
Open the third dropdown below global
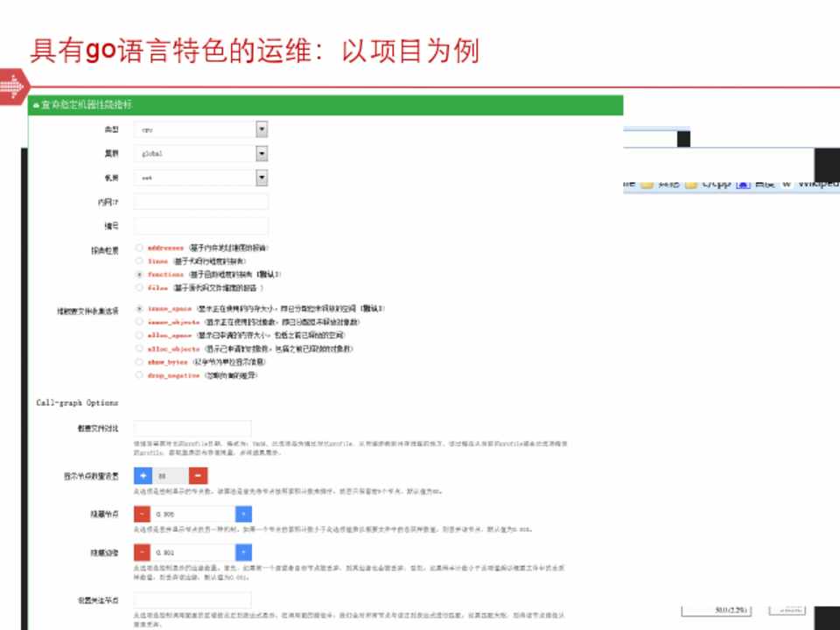tap(262, 178)
